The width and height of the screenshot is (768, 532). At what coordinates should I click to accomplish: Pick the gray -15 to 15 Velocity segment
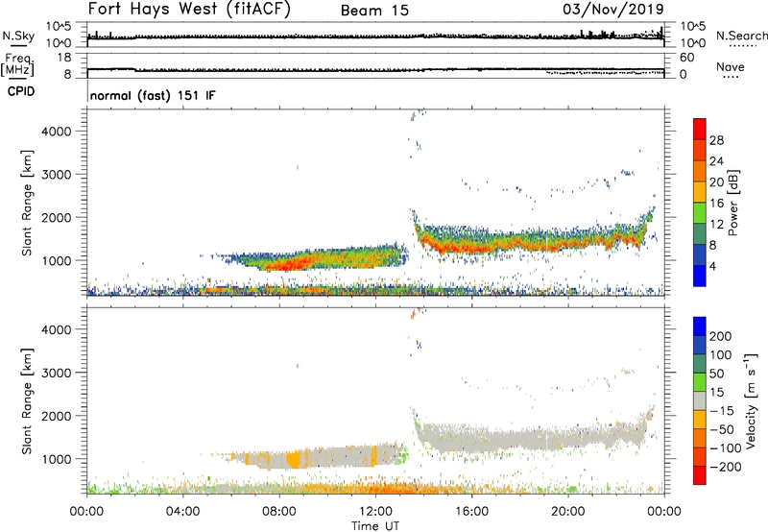tap(700, 401)
